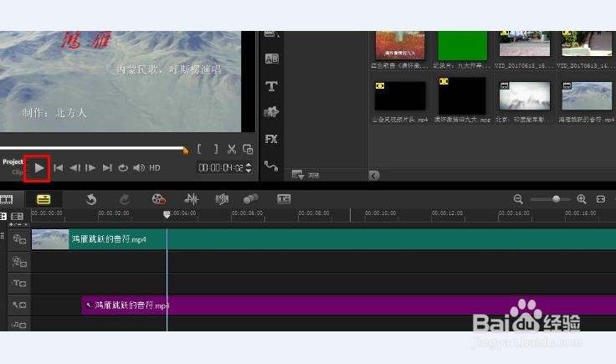
Task: Split the clip with the scissors
Action: 231,149
